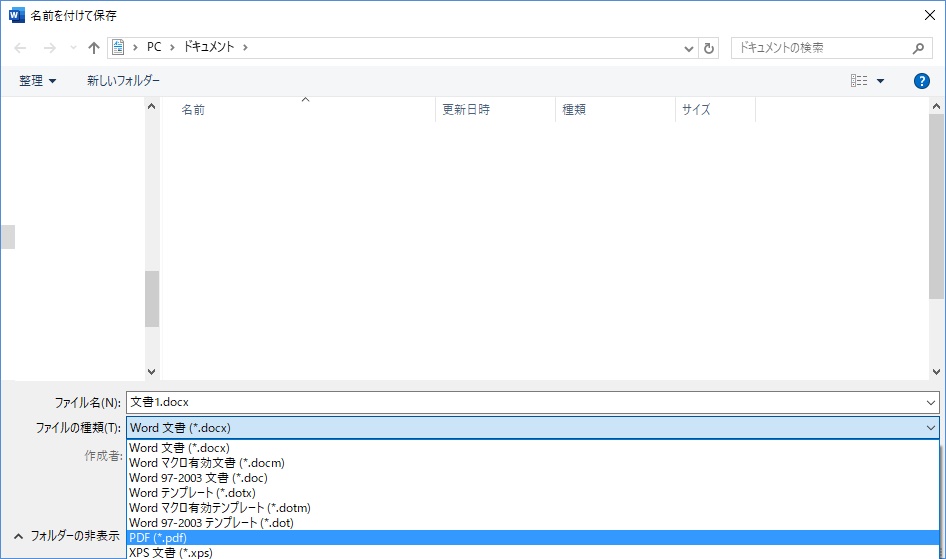Image resolution: width=946 pixels, height=559 pixels.
Task: Click the Forward navigation arrow
Action: tap(49, 48)
